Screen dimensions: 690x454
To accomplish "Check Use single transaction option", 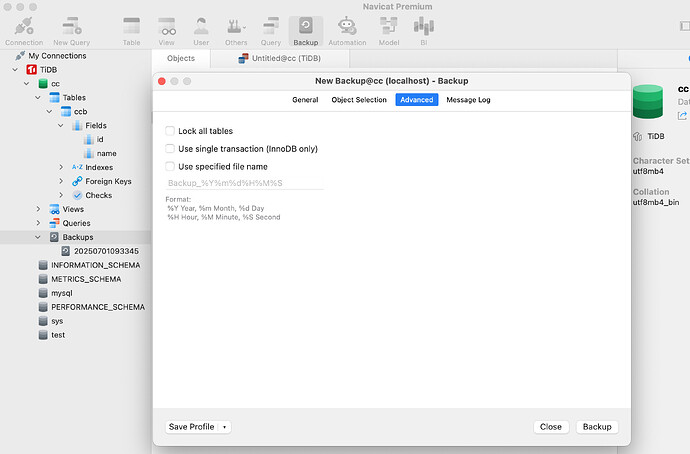I will (x=170, y=149).
